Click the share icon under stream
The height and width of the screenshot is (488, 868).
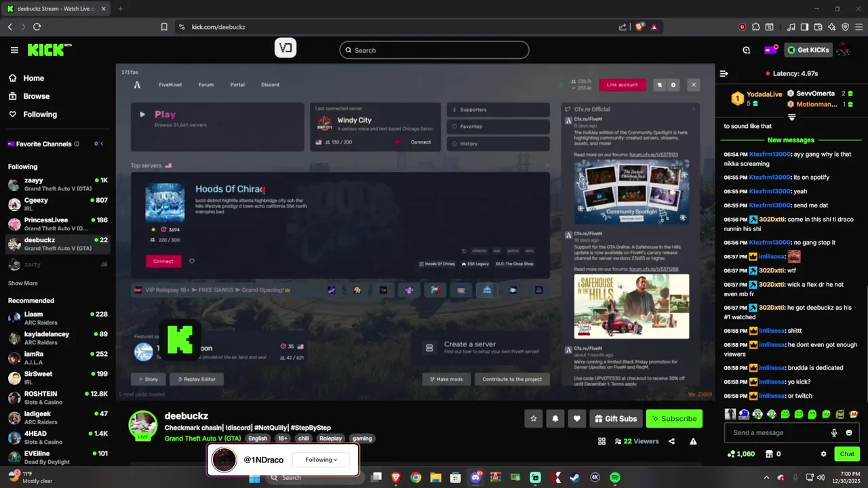pyautogui.click(x=671, y=441)
